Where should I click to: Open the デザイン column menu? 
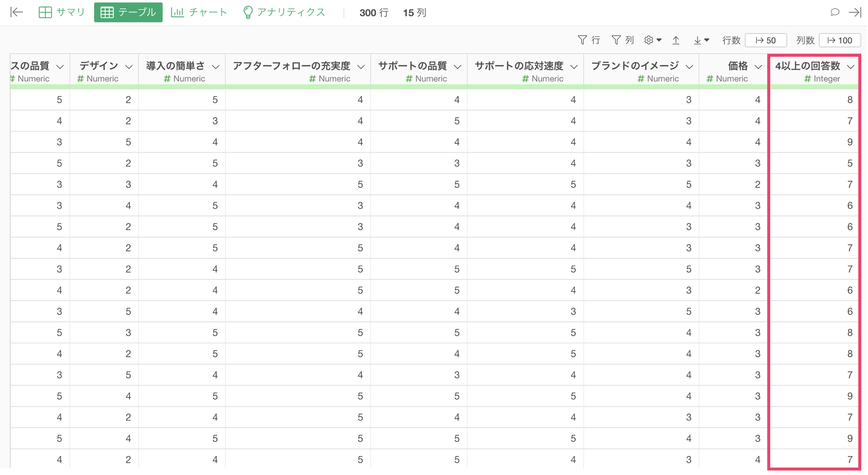129,67
